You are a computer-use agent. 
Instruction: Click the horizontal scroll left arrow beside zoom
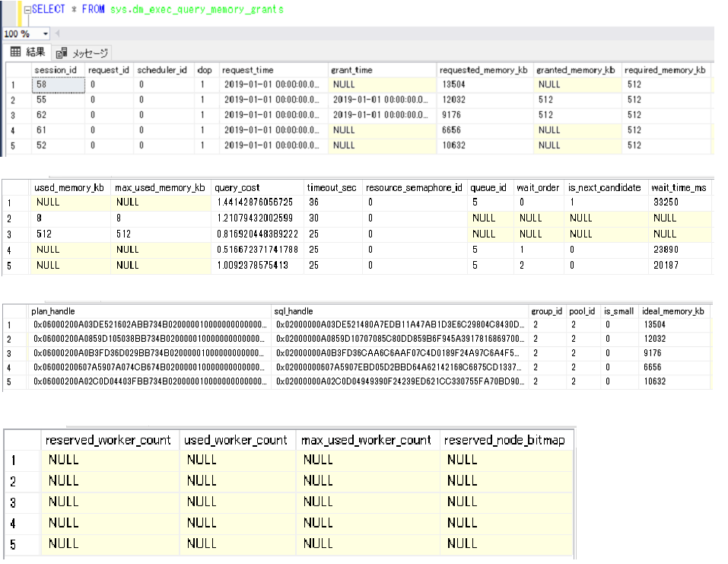pyautogui.click(x=57, y=33)
